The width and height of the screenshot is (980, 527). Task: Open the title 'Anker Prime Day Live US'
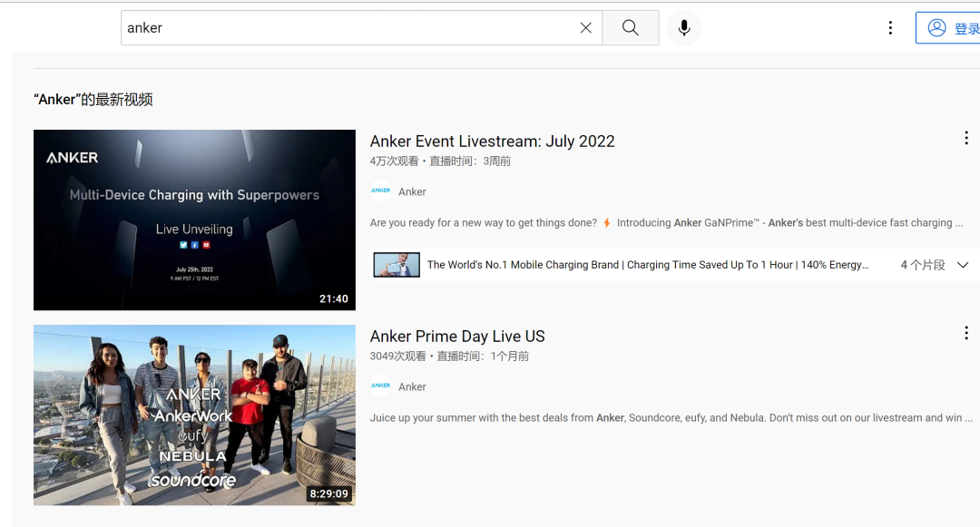[457, 336]
